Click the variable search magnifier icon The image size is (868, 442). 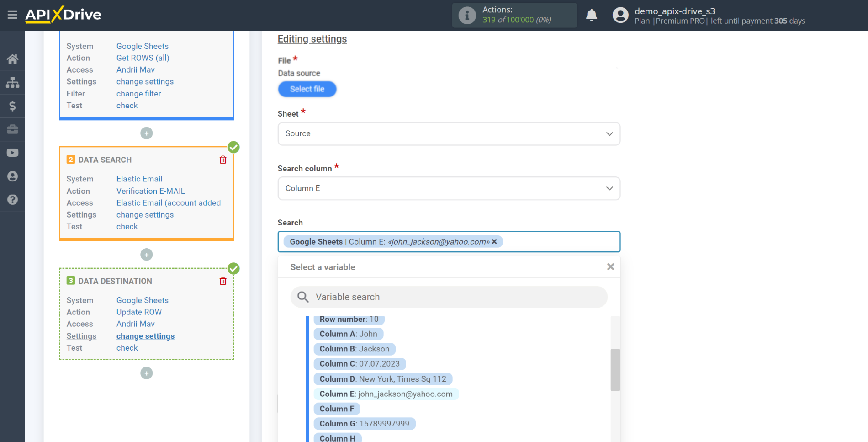(x=303, y=297)
